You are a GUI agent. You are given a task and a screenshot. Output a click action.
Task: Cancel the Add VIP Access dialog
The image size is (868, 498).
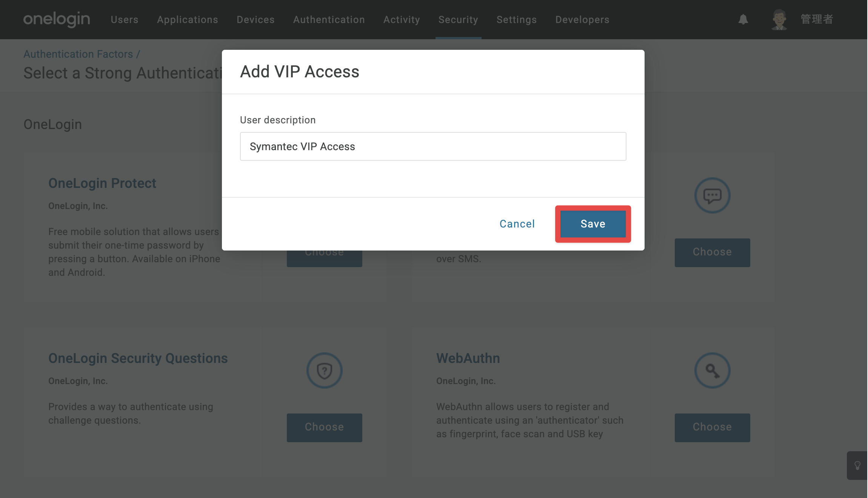[517, 224]
